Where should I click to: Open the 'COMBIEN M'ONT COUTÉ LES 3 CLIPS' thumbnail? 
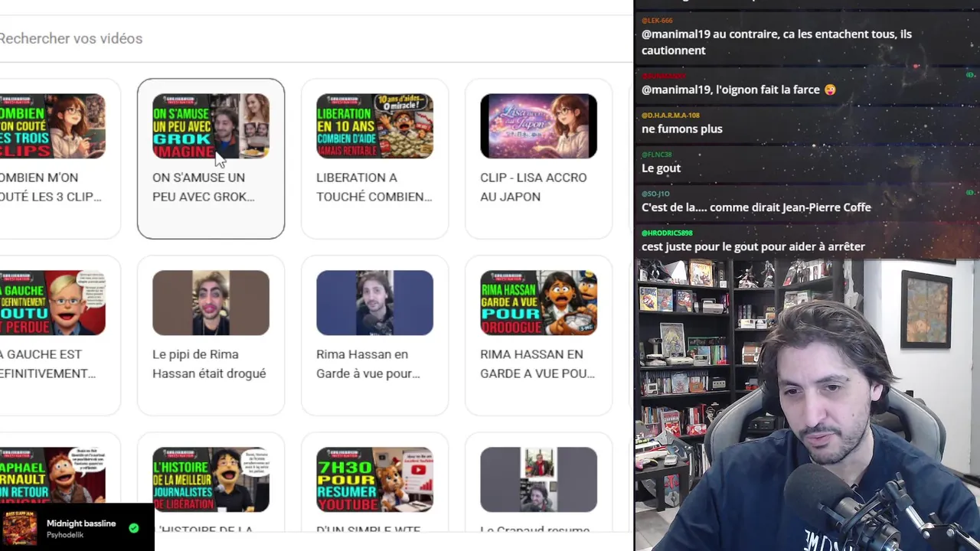(x=53, y=126)
